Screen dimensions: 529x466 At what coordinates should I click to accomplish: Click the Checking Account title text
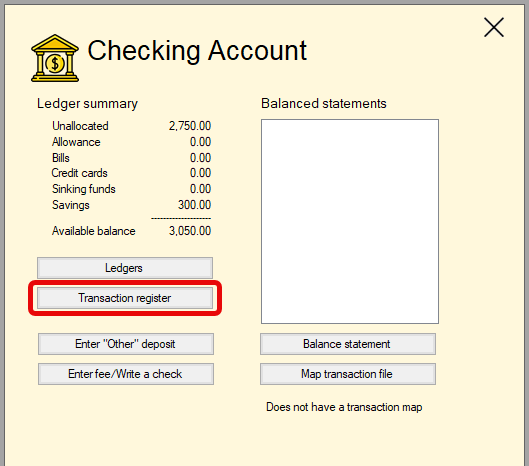coord(197,51)
